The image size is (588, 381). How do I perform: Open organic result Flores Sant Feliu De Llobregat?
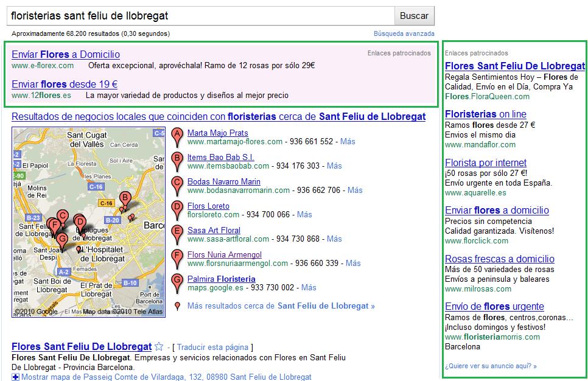[82, 346]
